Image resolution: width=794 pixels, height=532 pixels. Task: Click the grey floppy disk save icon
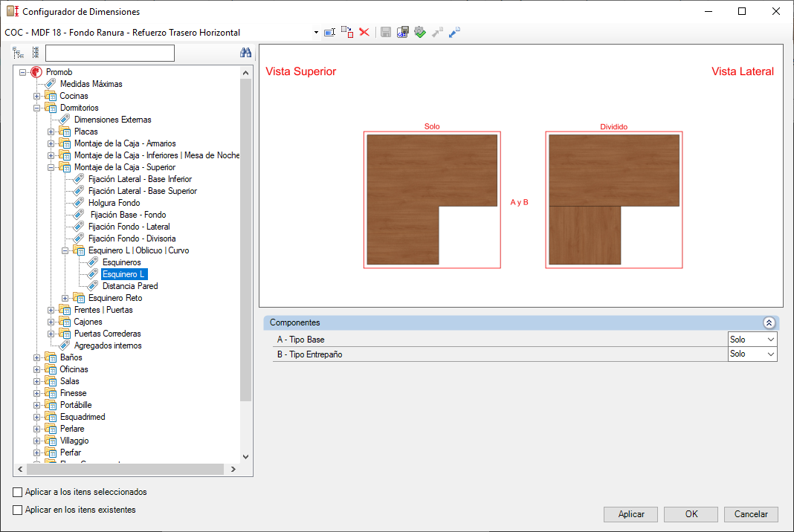pos(386,33)
